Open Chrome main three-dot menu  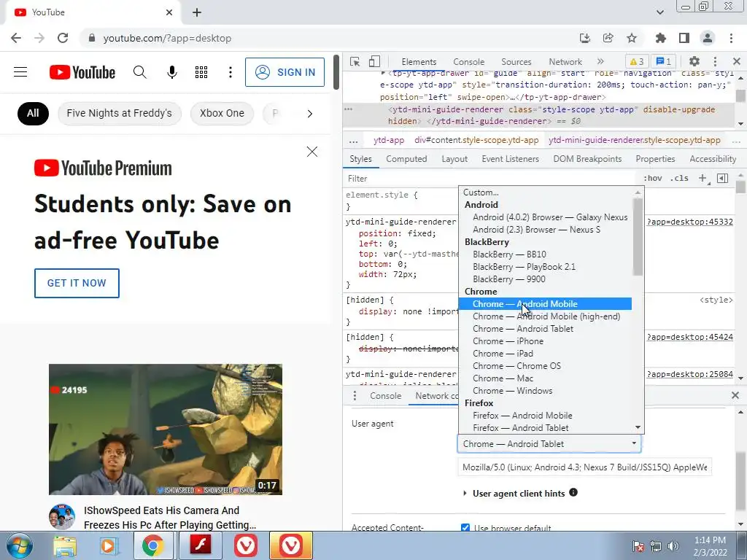[x=731, y=38]
